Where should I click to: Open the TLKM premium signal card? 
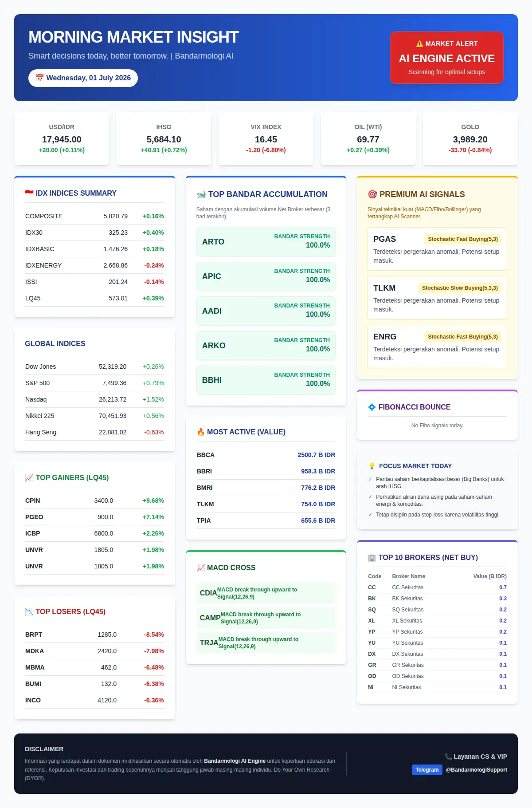[x=437, y=298]
